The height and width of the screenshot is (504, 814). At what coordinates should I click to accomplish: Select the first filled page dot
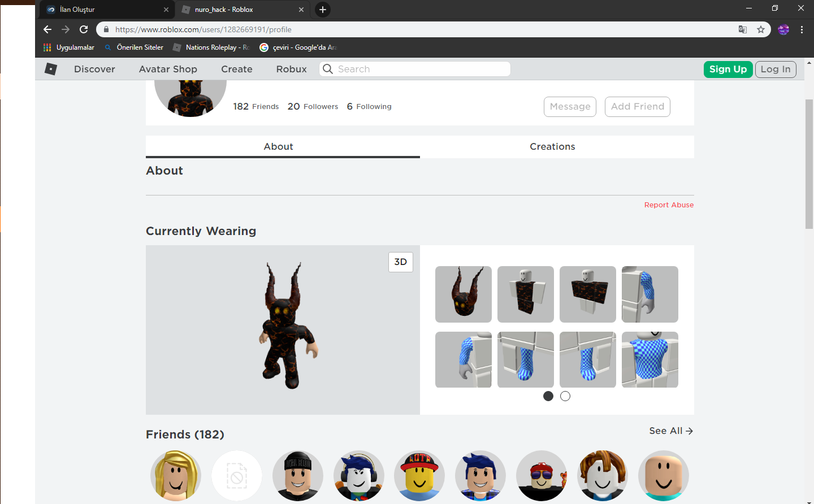pos(548,396)
